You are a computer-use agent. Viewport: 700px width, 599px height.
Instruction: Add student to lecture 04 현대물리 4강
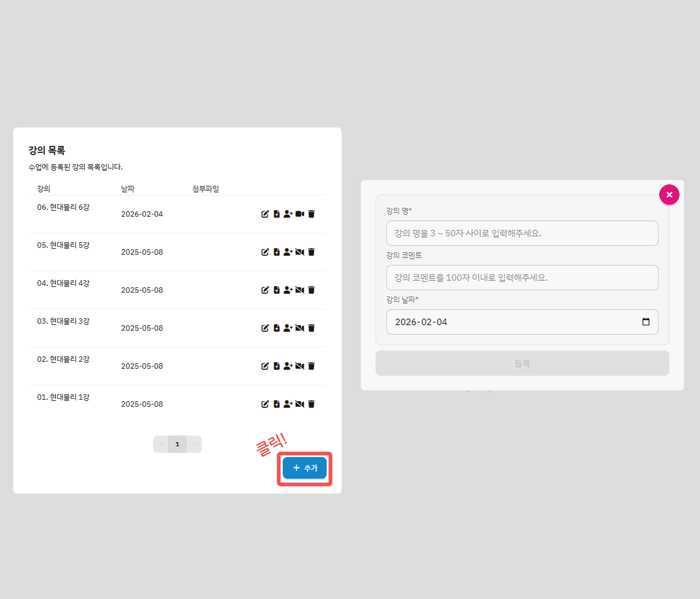pos(288,290)
